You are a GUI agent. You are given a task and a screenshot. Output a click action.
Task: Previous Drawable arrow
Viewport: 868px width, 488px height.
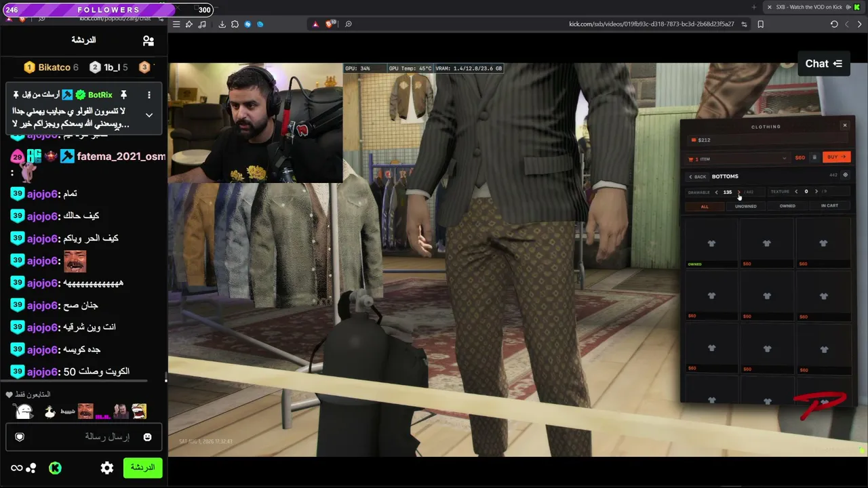tap(716, 192)
